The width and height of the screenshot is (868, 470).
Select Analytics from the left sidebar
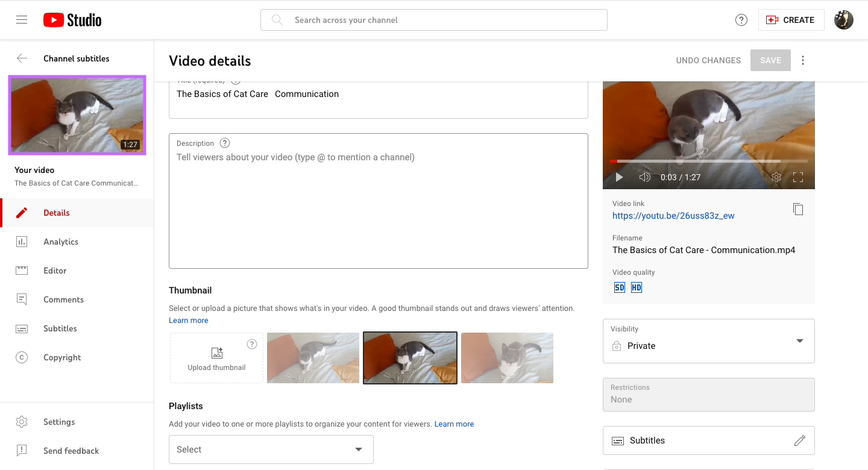[61, 241]
